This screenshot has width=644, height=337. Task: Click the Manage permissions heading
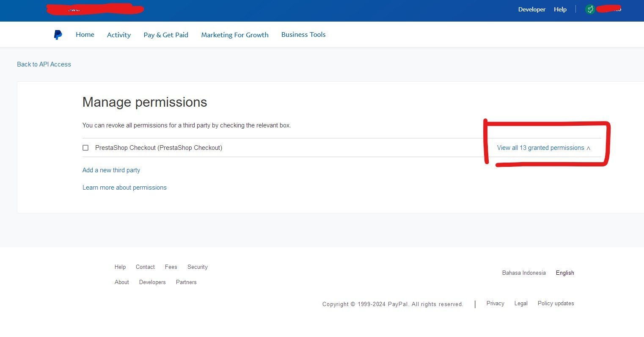tap(145, 102)
